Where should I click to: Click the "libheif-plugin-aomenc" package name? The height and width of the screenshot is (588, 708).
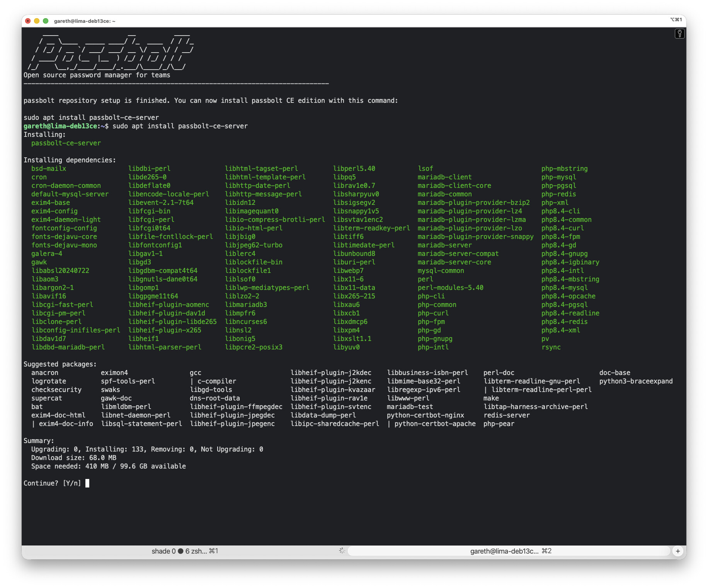(168, 305)
